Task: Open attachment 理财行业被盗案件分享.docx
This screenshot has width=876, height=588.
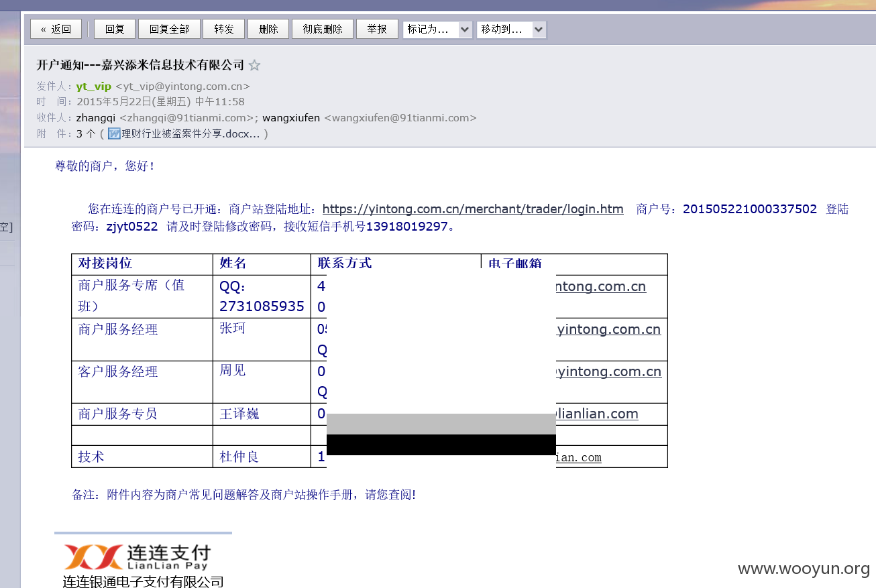Action: [x=190, y=133]
